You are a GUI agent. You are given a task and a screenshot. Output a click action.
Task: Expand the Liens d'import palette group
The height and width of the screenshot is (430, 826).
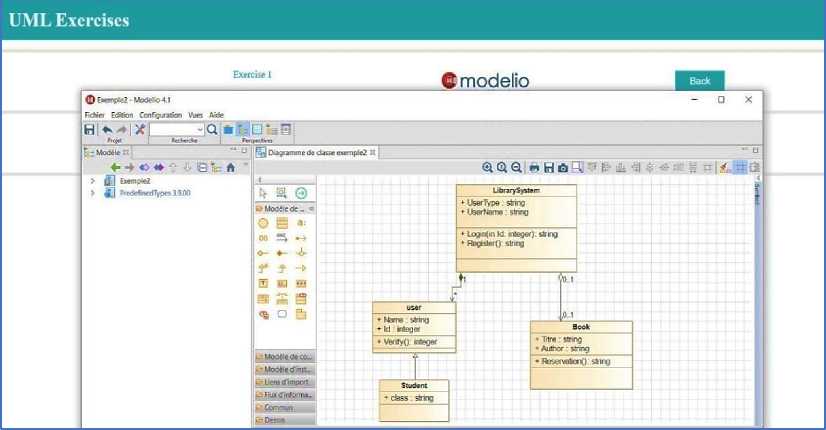coord(285,382)
